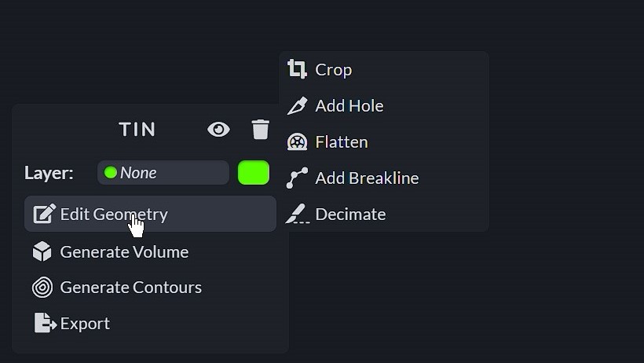Open the Layer dropdown showing None
The width and height of the screenshot is (644, 363).
click(x=163, y=173)
